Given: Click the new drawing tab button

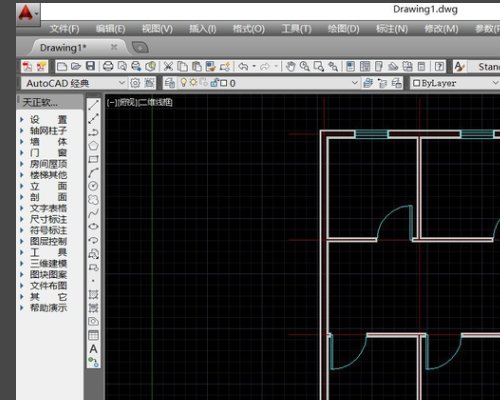Looking at the screenshot, I should (140, 48).
